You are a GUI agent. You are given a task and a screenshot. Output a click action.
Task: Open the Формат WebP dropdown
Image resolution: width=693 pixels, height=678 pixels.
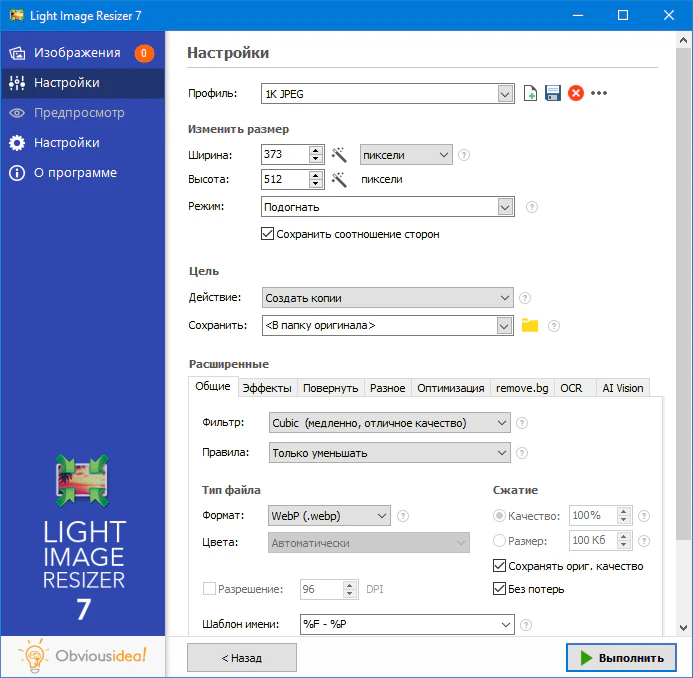coord(381,516)
